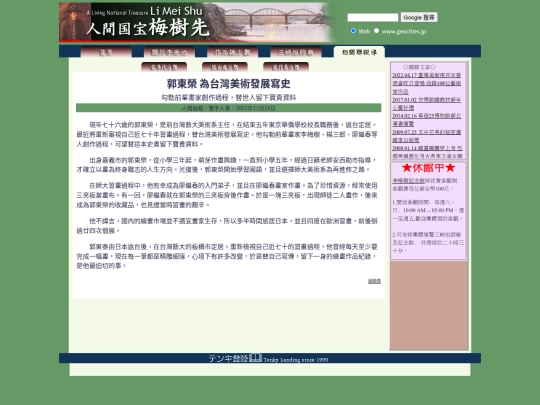Open the 2009.07.25 related article link

427,136
